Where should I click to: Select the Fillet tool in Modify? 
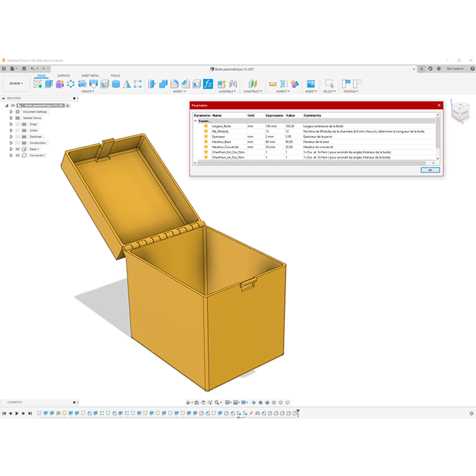click(174, 84)
